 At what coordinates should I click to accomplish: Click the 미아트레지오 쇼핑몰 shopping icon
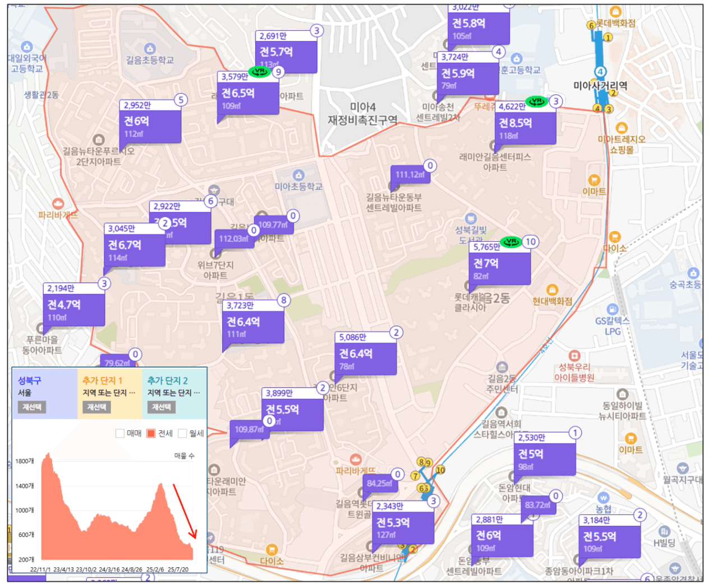[621, 128]
